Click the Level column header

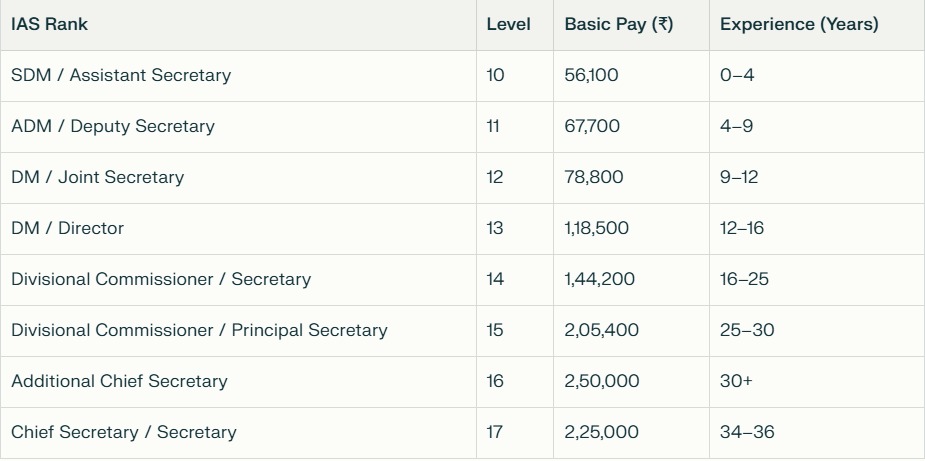(508, 24)
